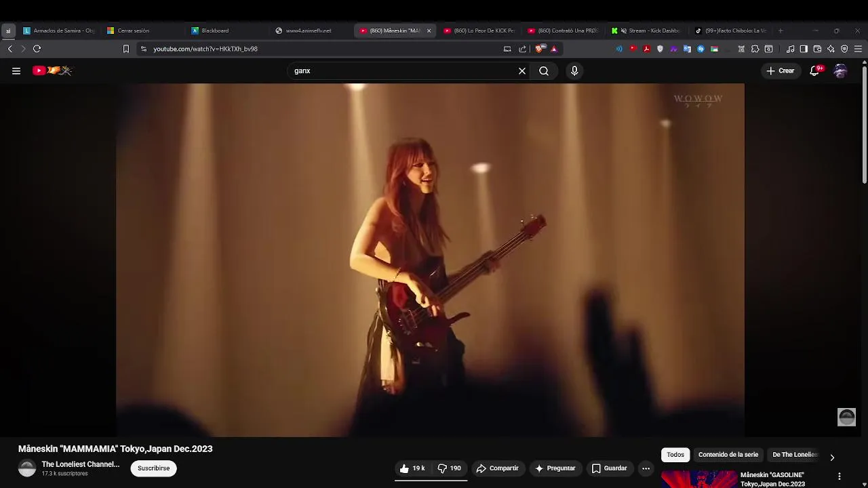Open the Google Translate extension icon

(687, 49)
